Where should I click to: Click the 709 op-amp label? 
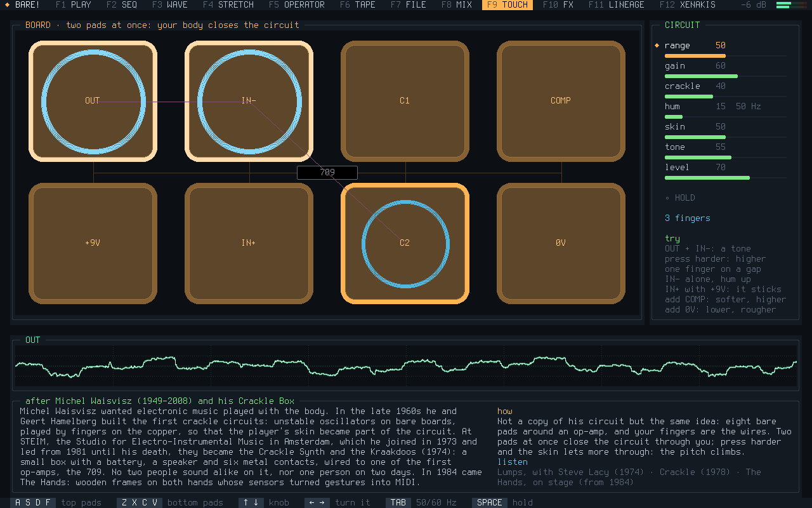[x=327, y=173]
